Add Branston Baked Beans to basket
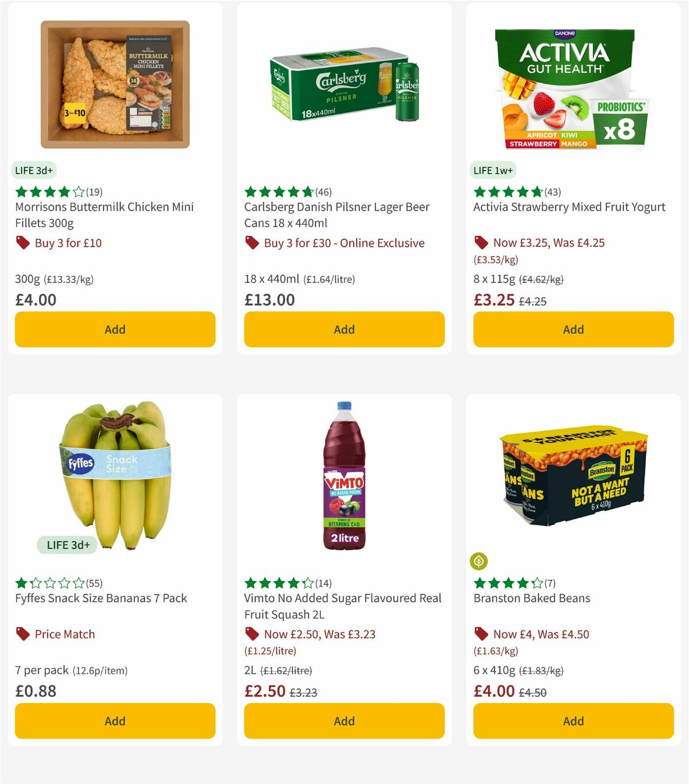Image resolution: width=689 pixels, height=784 pixels. tap(572, 721)
